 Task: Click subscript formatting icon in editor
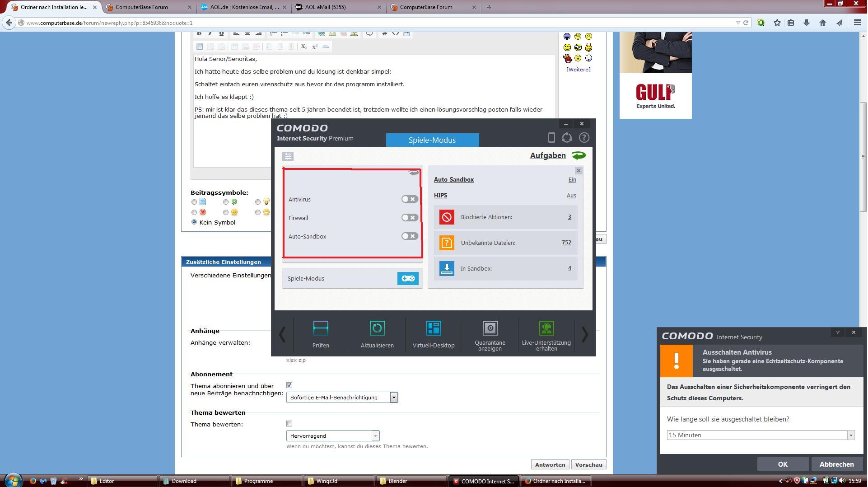304,47
